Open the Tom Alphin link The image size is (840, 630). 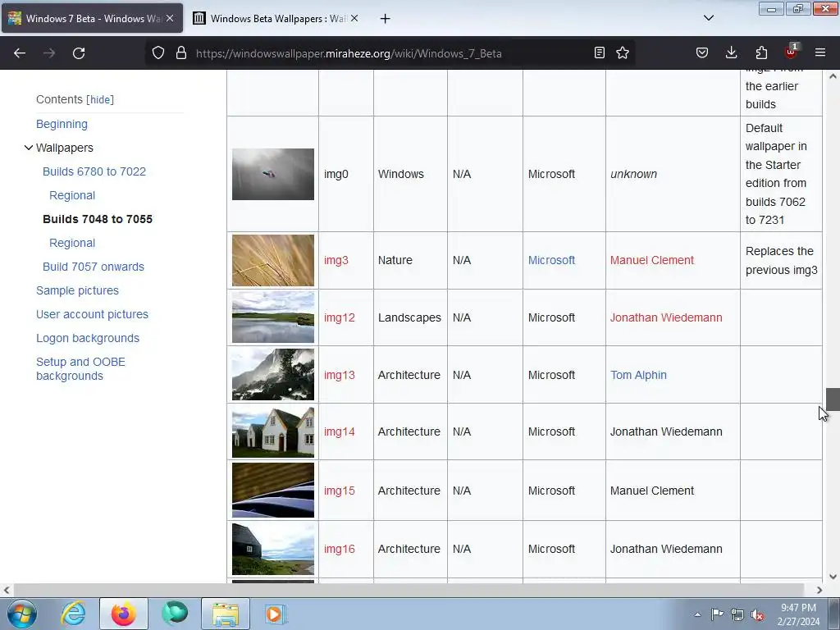coord(638,375)
